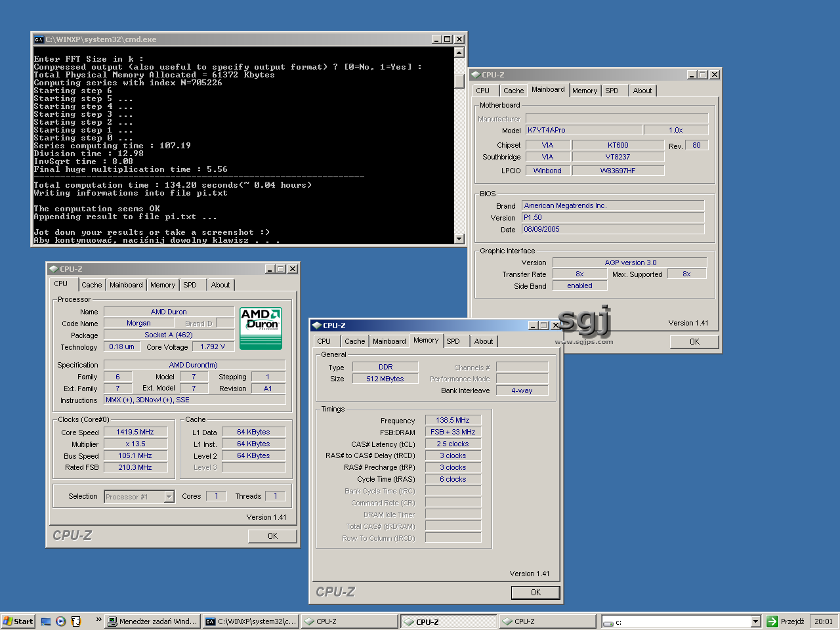Expand the quick launch overflow chevron
The height and width of the screenshot is (630, 840).
coord(99,619)
